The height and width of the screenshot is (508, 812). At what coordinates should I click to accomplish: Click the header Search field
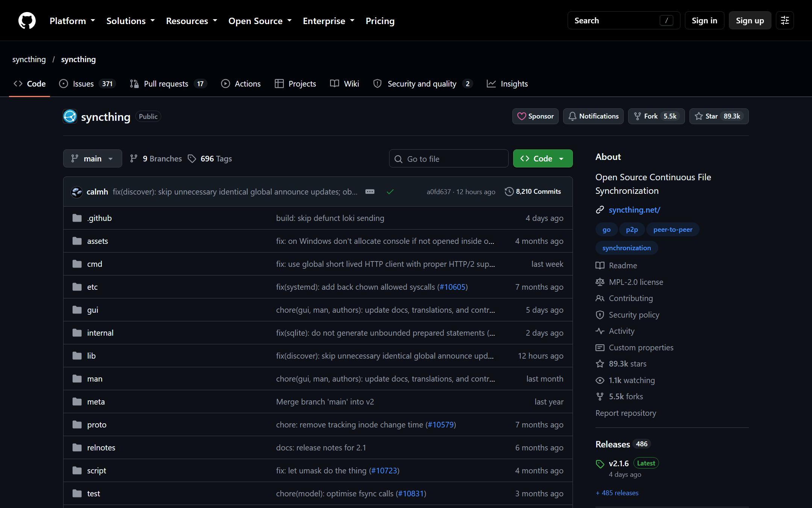624,21
